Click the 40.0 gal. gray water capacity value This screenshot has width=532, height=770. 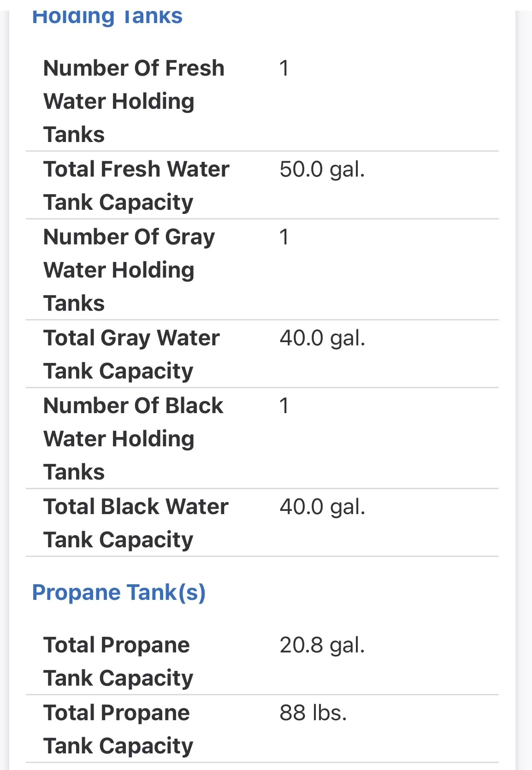pyautogui.click(x=322, y=338)
